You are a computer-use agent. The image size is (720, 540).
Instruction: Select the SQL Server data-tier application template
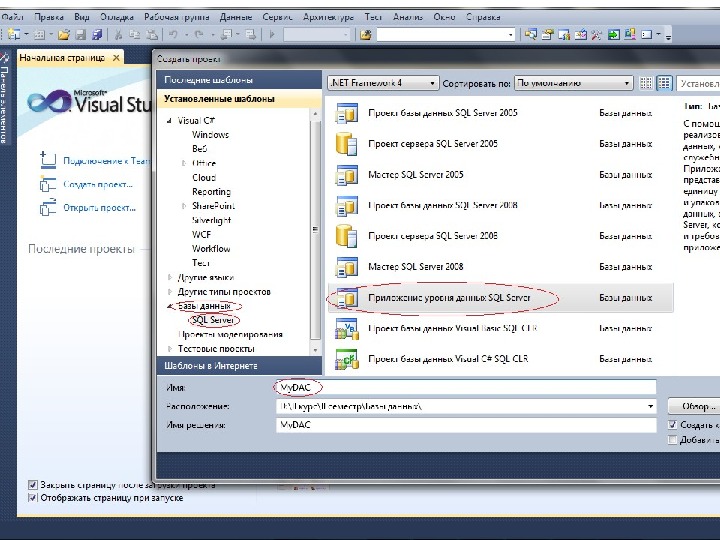pos(501,298)
